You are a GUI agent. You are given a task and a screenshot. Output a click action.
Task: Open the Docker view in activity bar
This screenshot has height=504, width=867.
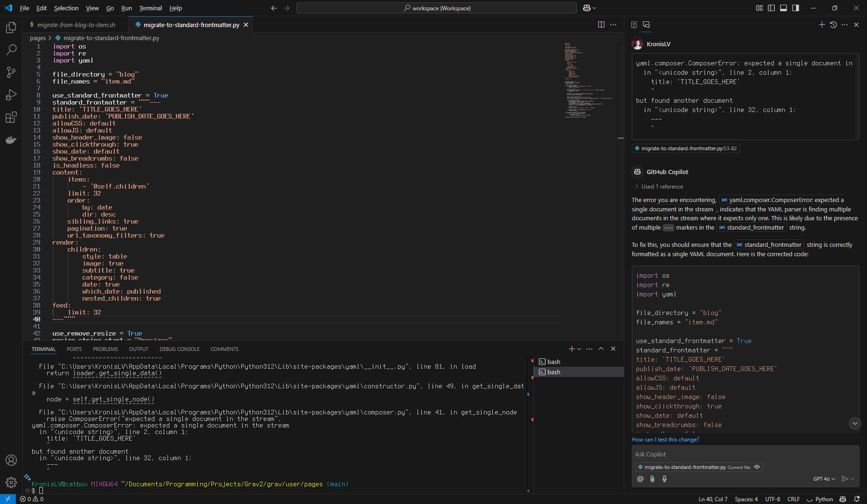11,140
